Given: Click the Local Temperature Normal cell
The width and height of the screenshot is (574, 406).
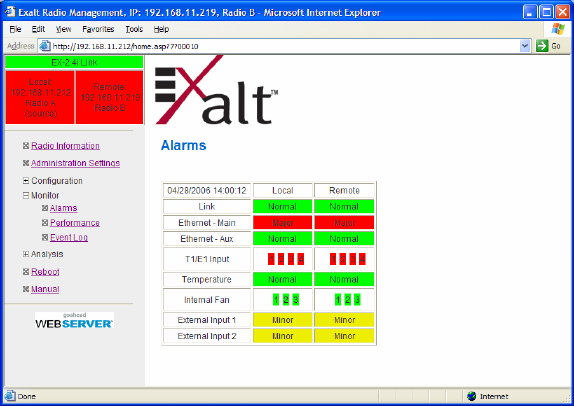Looking at the screenshot, I should [x=282, y=279].
